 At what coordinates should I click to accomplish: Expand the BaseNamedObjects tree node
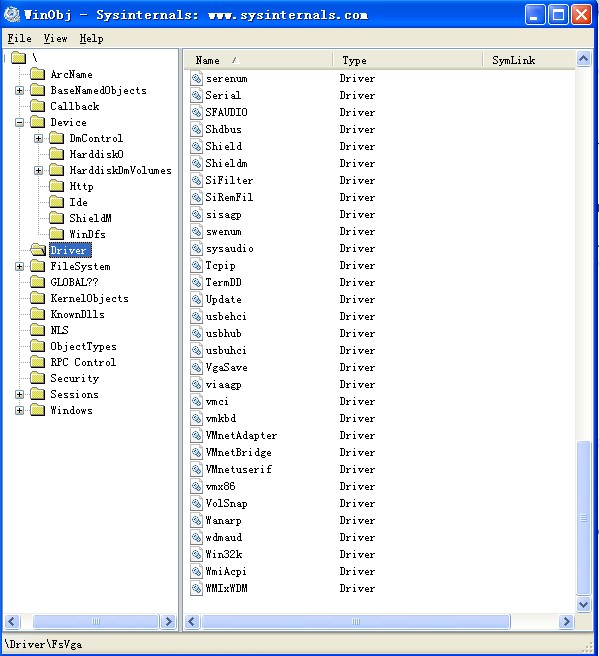[x=19, y=90]
